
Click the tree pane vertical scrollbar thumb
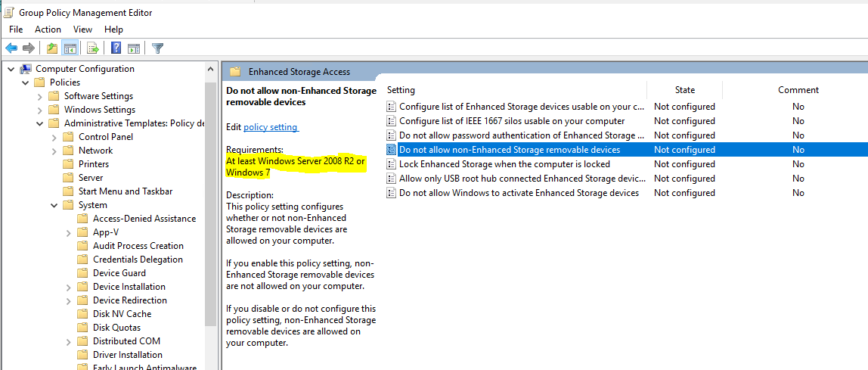pos(210,204)
